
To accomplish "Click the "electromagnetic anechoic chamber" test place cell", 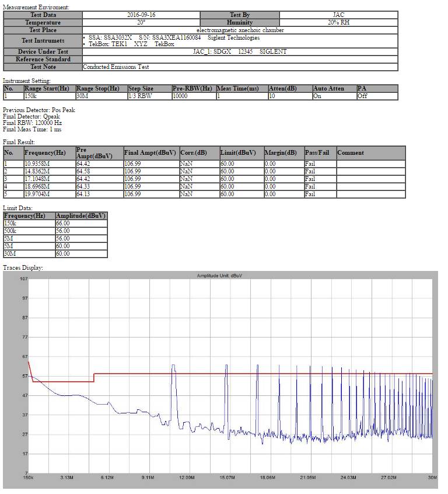I will (240, 30).
